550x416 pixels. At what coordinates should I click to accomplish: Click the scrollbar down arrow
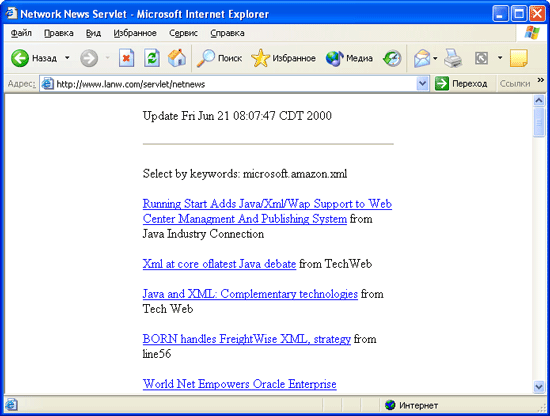539,387
